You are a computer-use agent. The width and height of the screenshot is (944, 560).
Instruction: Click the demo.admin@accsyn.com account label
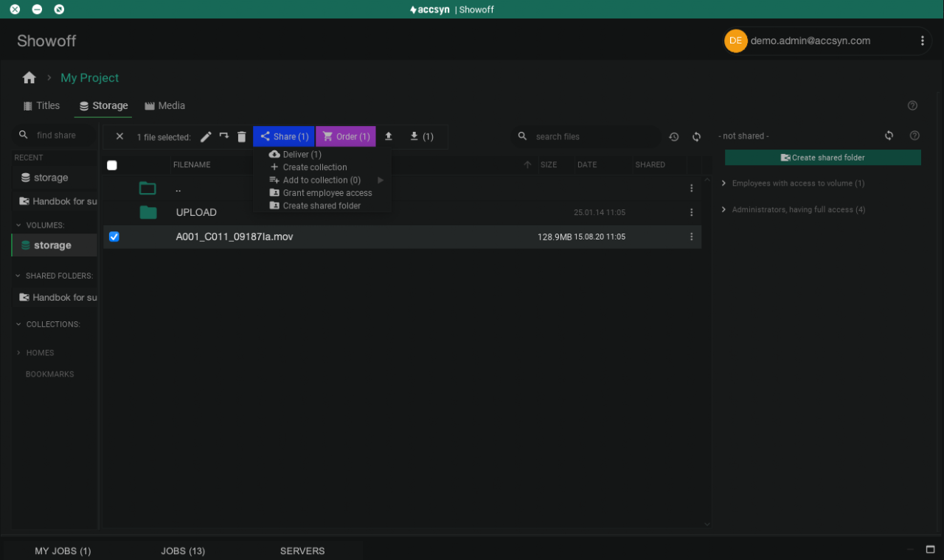pyautogui.click(x=811, y=41)
